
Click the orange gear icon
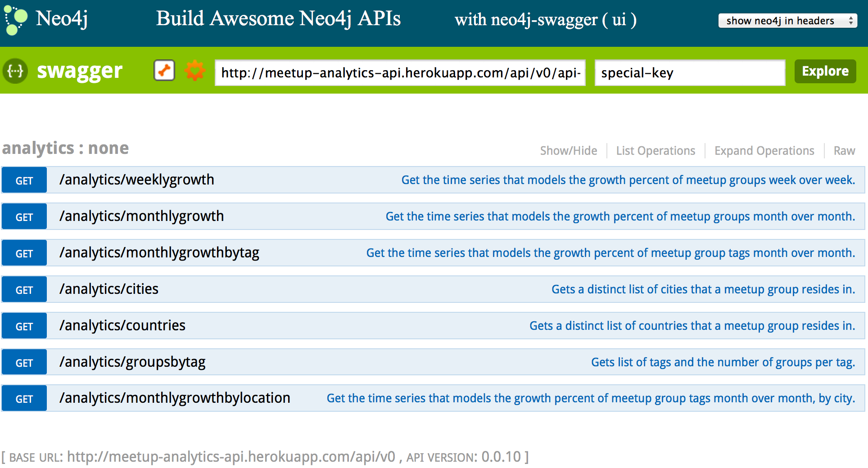point(195,71)
